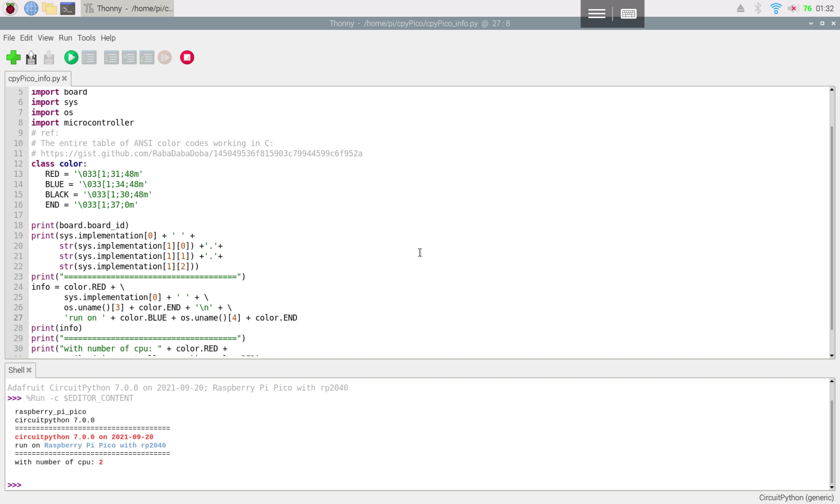This screenshot has width=840, height=504.
Task: Open the Run menu
Action: click(65, 38)
